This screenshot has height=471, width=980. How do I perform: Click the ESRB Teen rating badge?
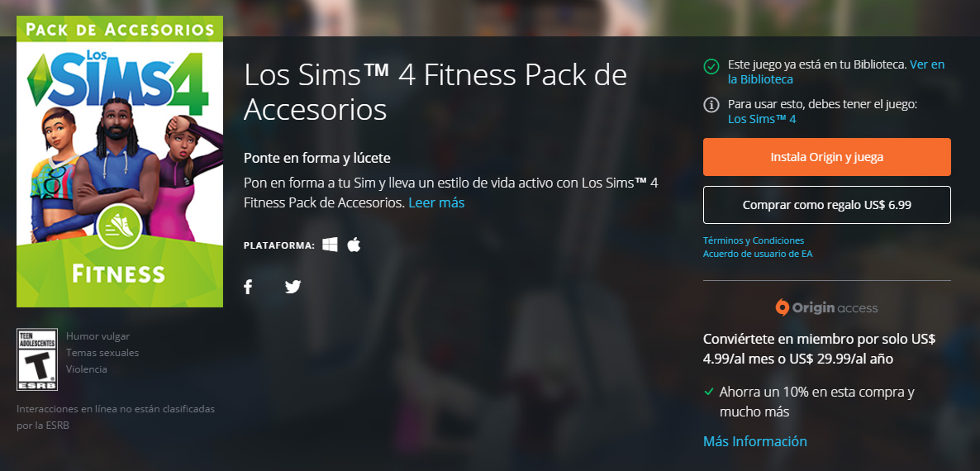[37, 359]
